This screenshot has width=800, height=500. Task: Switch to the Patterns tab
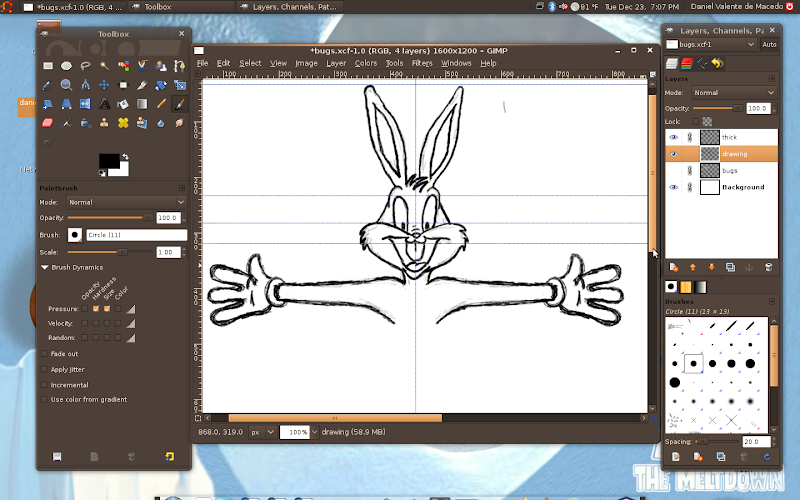pyautogui.click(x=686, y=287)
